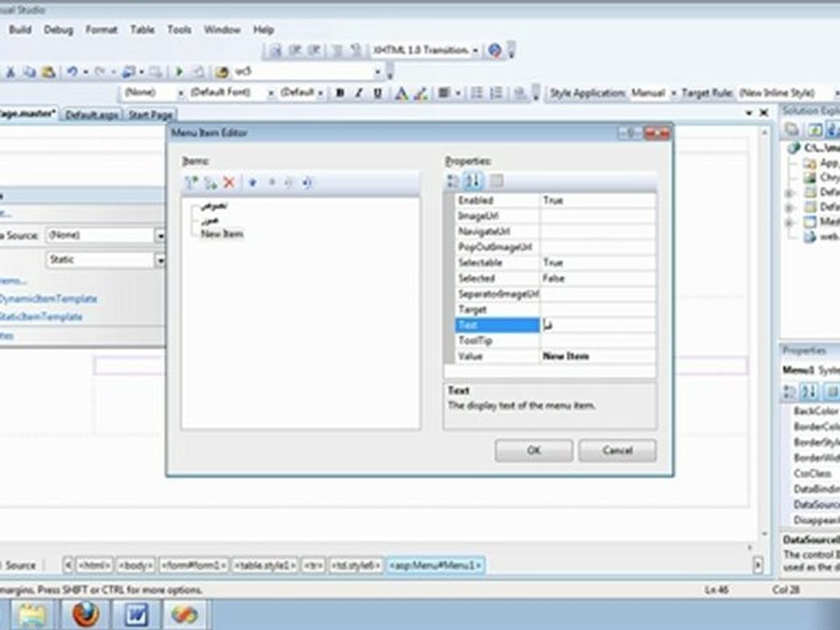Viewport: 840px width, 630px height.
Task: Indent item to make it child of sibling
Action: click(x=307, y=183)
